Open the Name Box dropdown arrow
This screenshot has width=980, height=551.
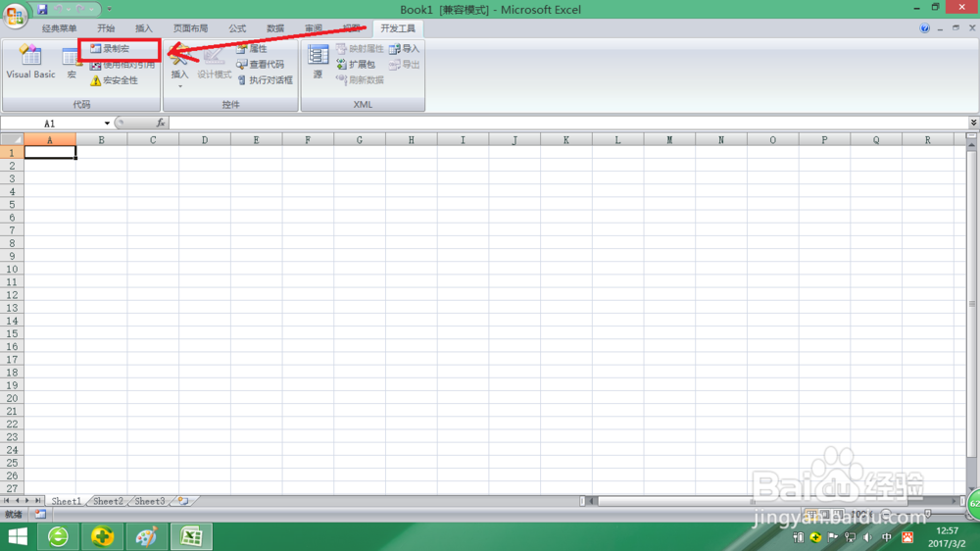click(x=107, y=124)
